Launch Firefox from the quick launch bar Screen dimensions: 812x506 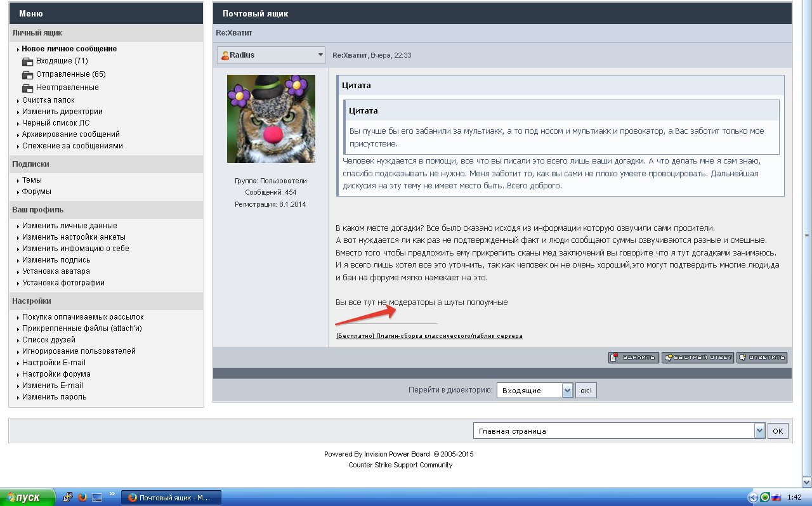pos(82,497)
